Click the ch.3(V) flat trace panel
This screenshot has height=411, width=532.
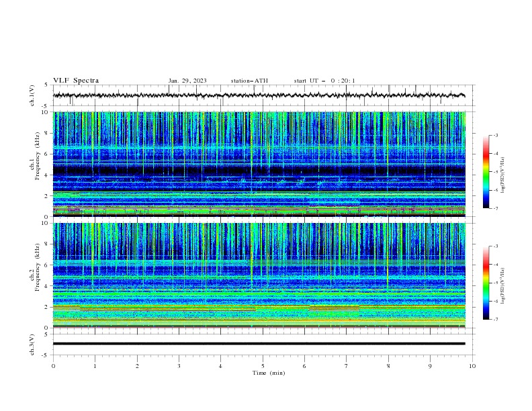tap(264, 345)
